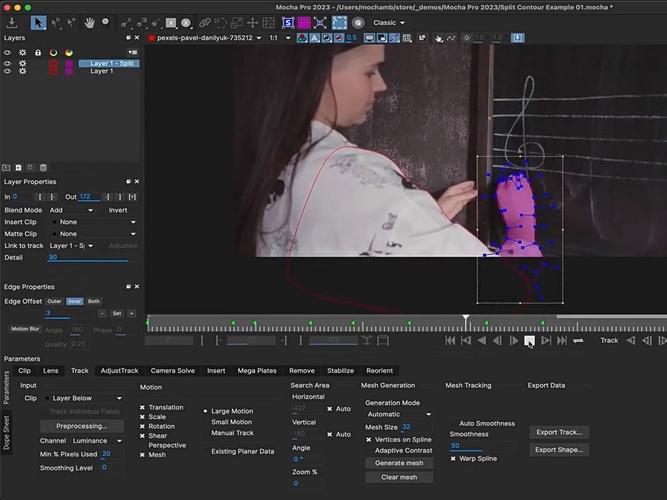The width and height of the screenshot is (667, 500).
Task: Go to the last frame
Action: pyautogui.click(x=562, y=340)
